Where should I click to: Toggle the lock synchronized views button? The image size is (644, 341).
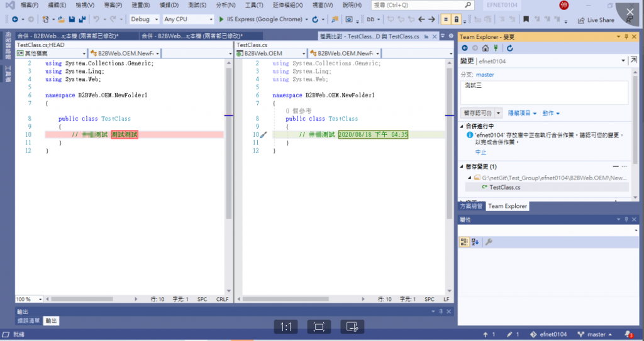pyautogui.click(x=457, y=19)
